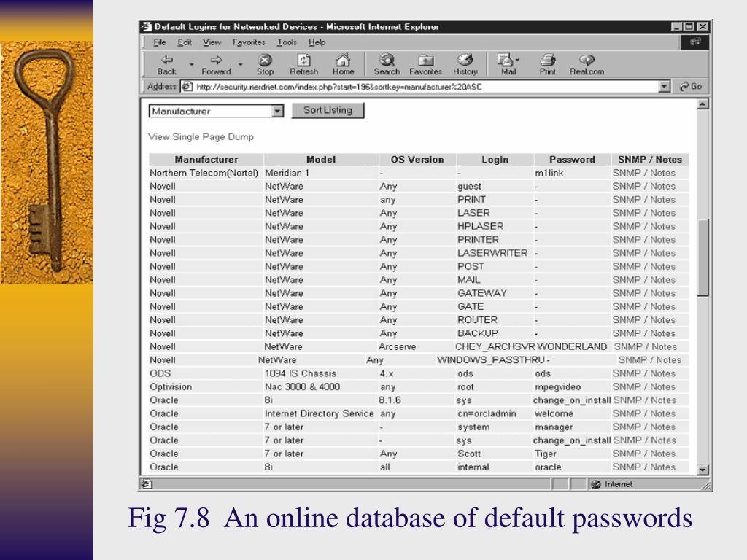Click the IE throbber logo
Screen dimensions: 747x560
694,42
